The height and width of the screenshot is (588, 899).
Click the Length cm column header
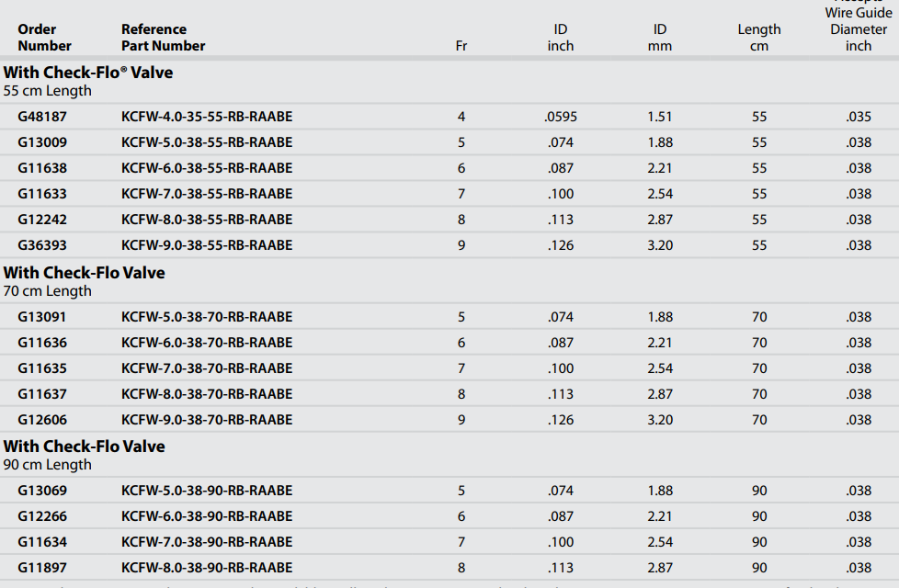coord(759,38)
